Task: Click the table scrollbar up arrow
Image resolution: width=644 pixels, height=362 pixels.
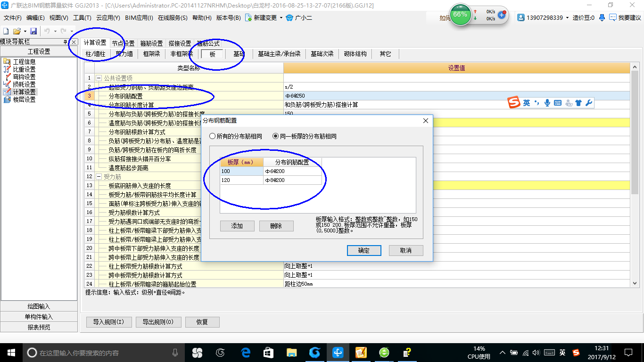Action: (635, 68)
